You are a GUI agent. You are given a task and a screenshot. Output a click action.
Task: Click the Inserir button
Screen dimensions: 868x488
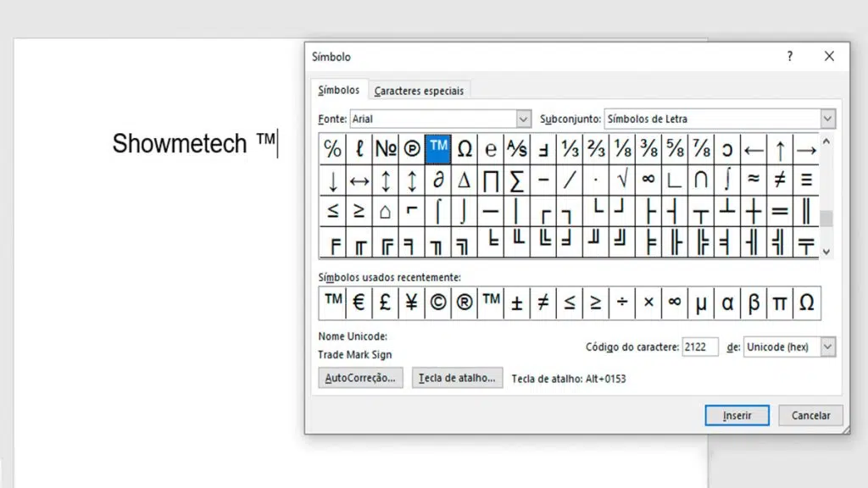(737, 415)
